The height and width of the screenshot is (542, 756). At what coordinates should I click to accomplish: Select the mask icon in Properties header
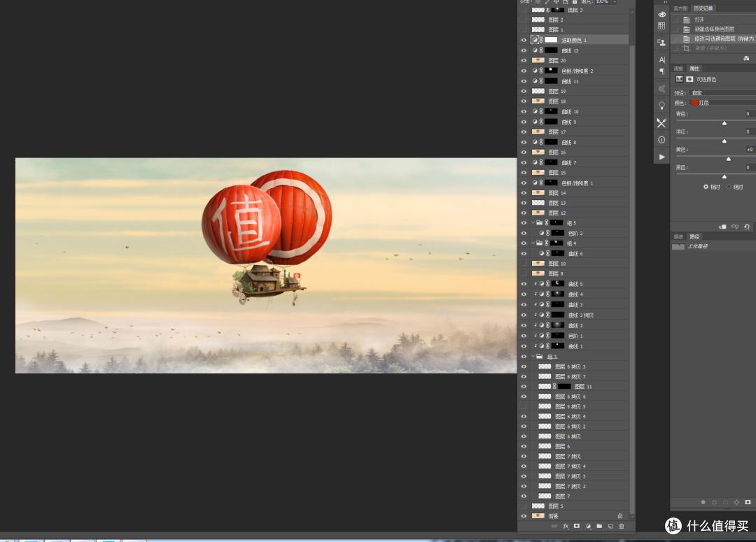[690, 79]
